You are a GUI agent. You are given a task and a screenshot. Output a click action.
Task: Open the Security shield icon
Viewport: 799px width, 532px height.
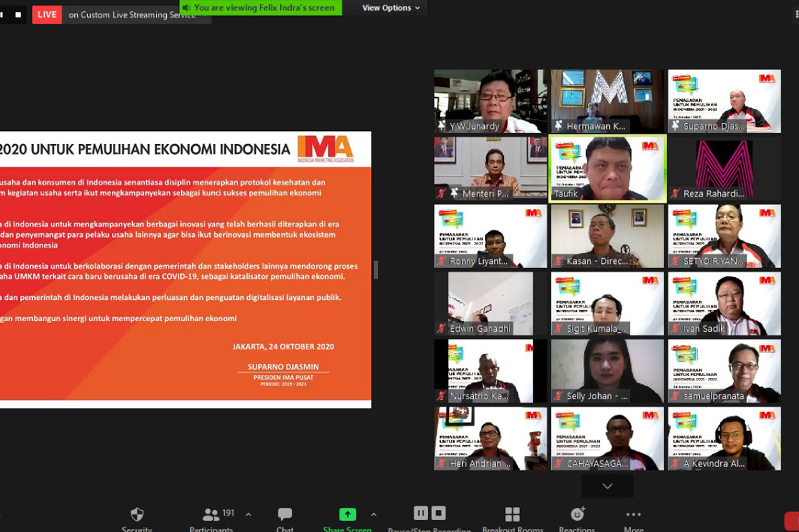tap(137, 515)
